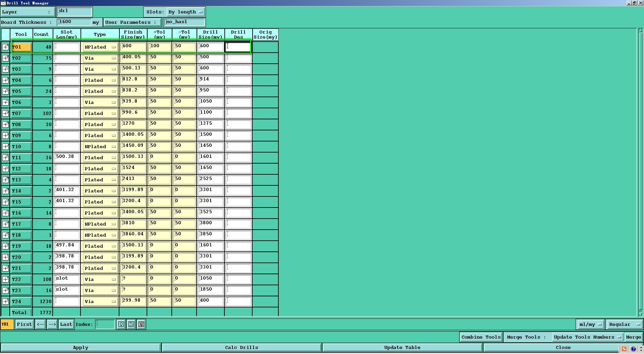Click the User Parameters button

tap(132, 22)
